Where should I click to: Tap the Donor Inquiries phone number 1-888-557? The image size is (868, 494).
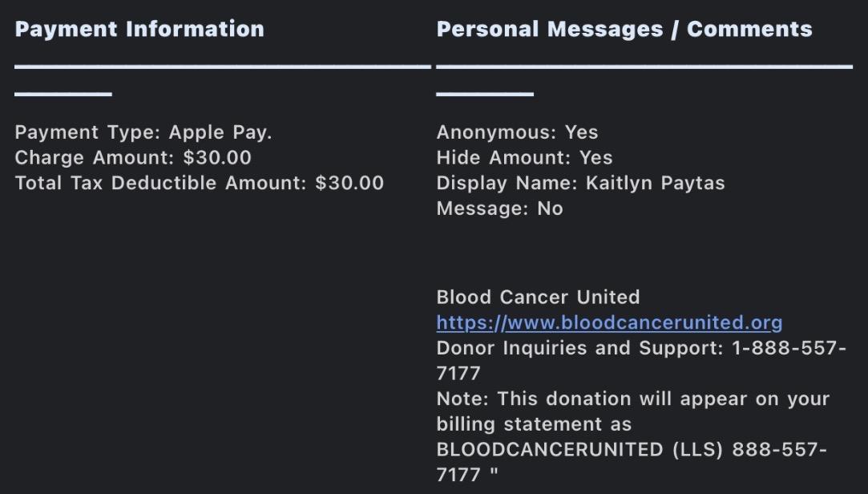(784, 349)
